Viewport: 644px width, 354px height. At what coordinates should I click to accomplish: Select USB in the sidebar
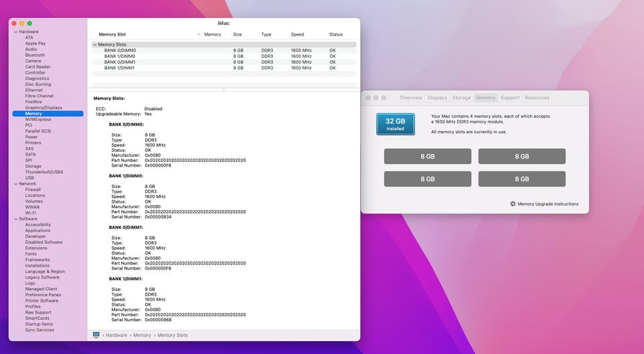pos(30,178)
